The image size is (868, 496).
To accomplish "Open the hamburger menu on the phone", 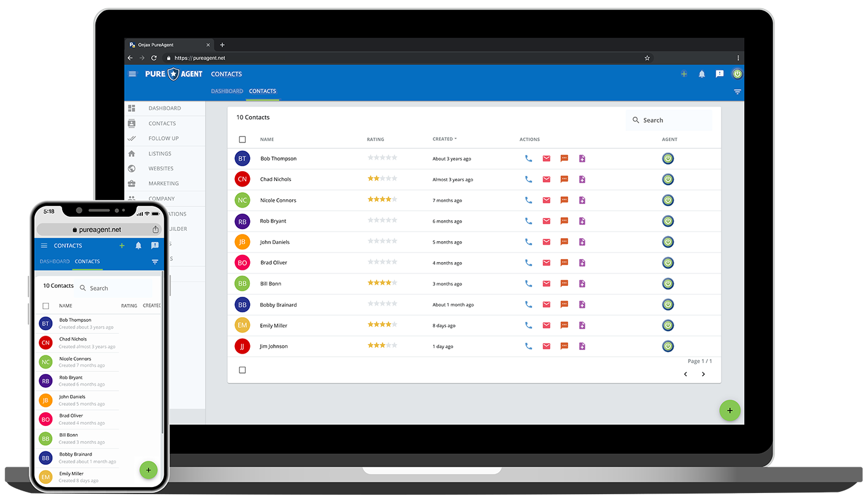I will coord(44,245).
